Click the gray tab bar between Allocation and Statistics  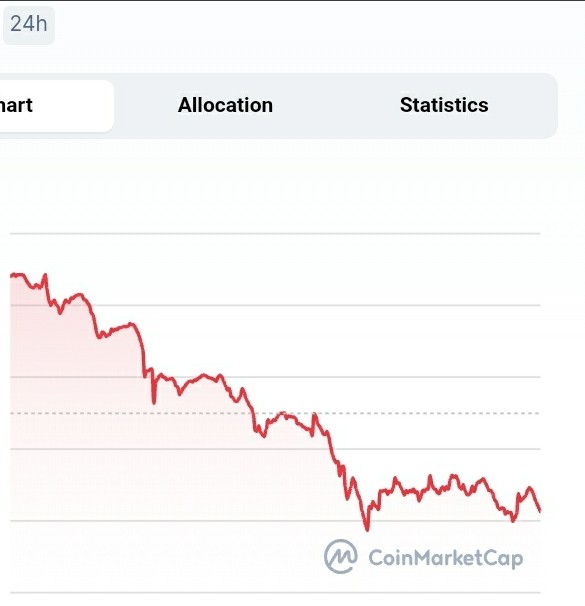point(336,106)
